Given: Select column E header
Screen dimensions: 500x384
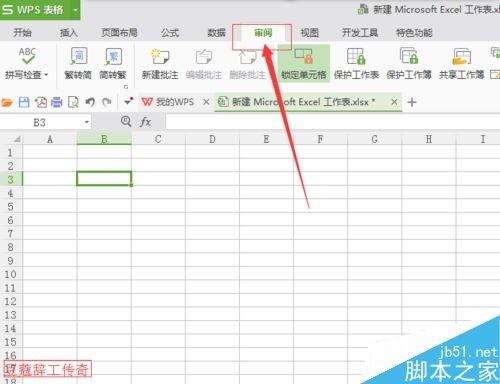Looking at the screenshot, I should point(266,139).
